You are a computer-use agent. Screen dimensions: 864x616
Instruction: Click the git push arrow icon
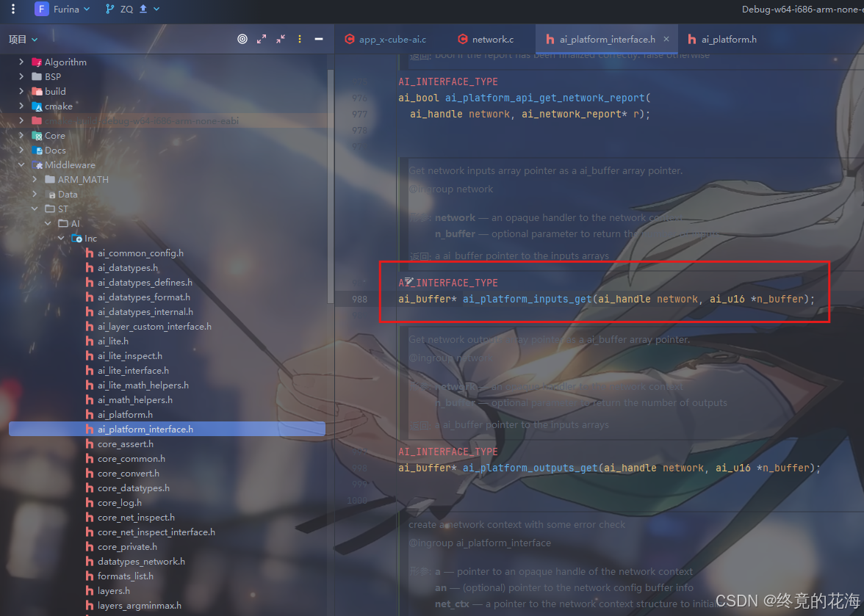(143, 9)
